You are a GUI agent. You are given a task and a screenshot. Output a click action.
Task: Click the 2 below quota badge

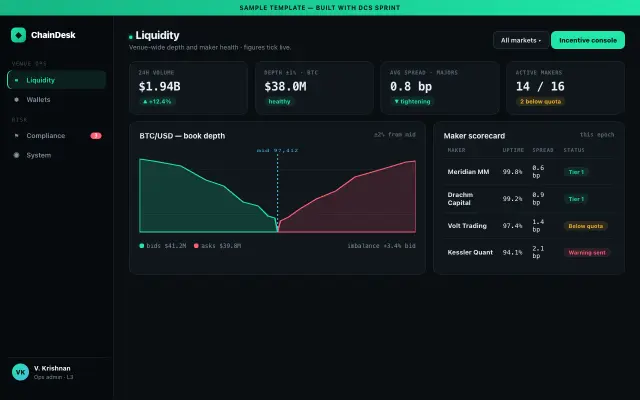point(540,102)
